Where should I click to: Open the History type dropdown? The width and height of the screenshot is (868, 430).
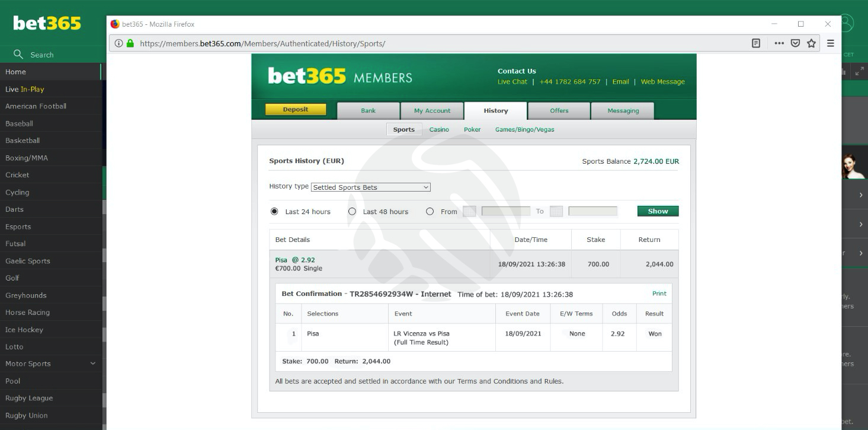(371, 187)
